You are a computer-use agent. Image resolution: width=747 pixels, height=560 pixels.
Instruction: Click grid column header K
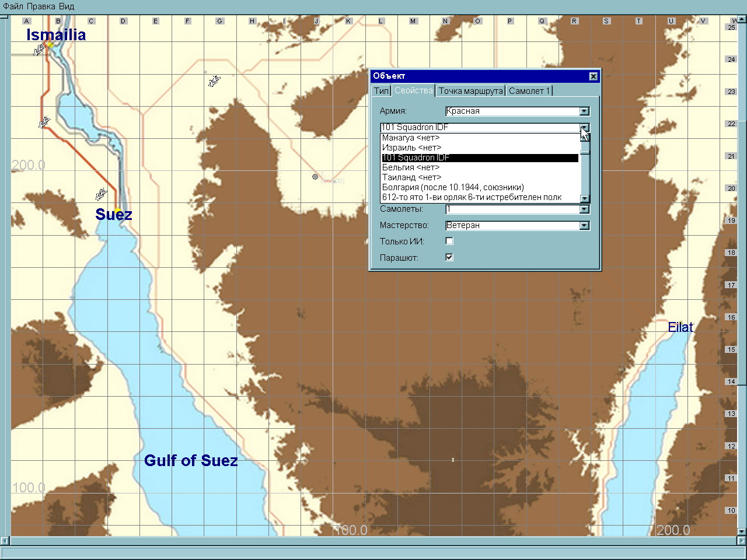348,21
